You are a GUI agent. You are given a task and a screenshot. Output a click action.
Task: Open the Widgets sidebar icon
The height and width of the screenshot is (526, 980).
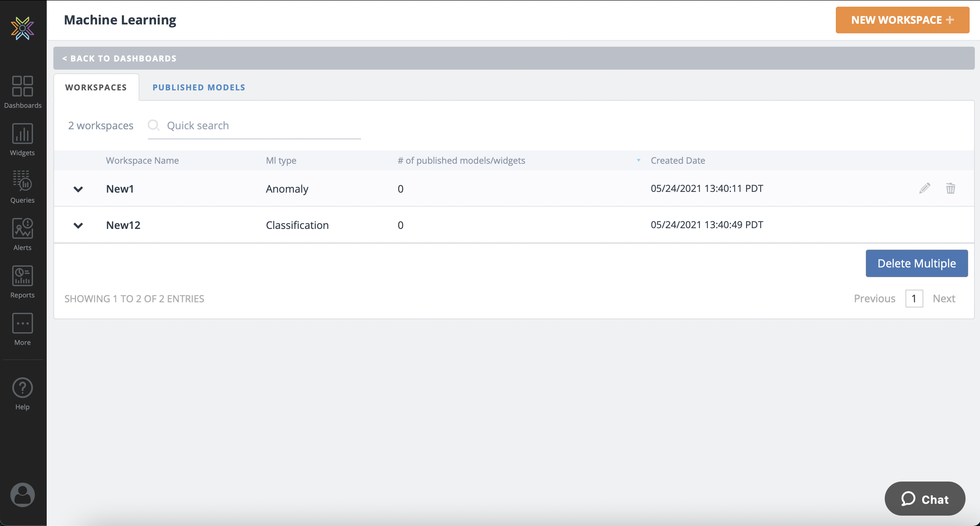[23, 139]
